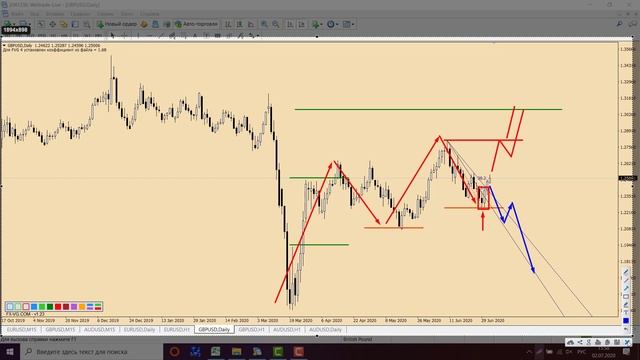
Task: Switch chart to candlesticks icon
Action: tap(240, 24)
